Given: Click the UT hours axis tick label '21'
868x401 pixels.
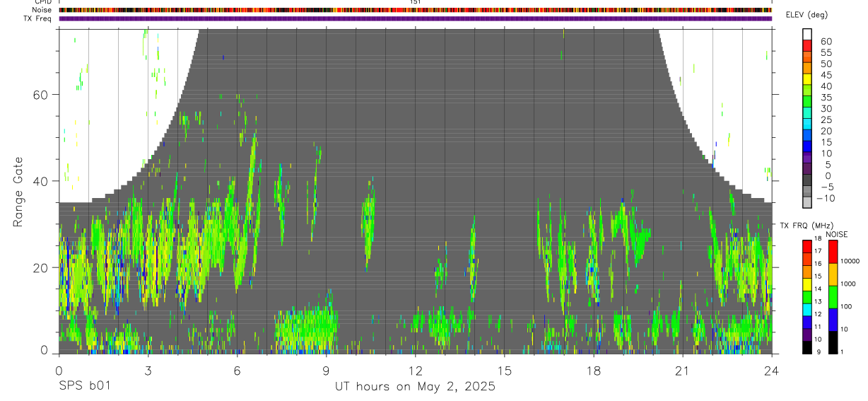Looking at the screenshot, I should point(682,370).
